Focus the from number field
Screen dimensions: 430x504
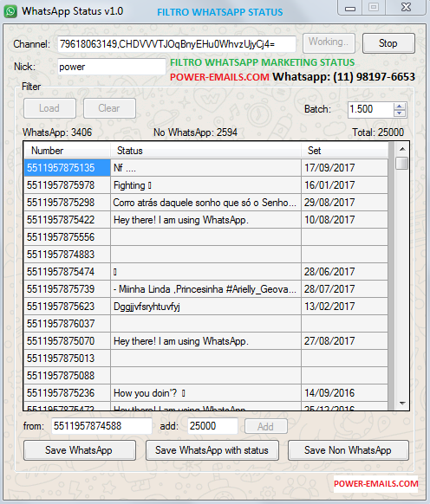click(x=101, y=426)
